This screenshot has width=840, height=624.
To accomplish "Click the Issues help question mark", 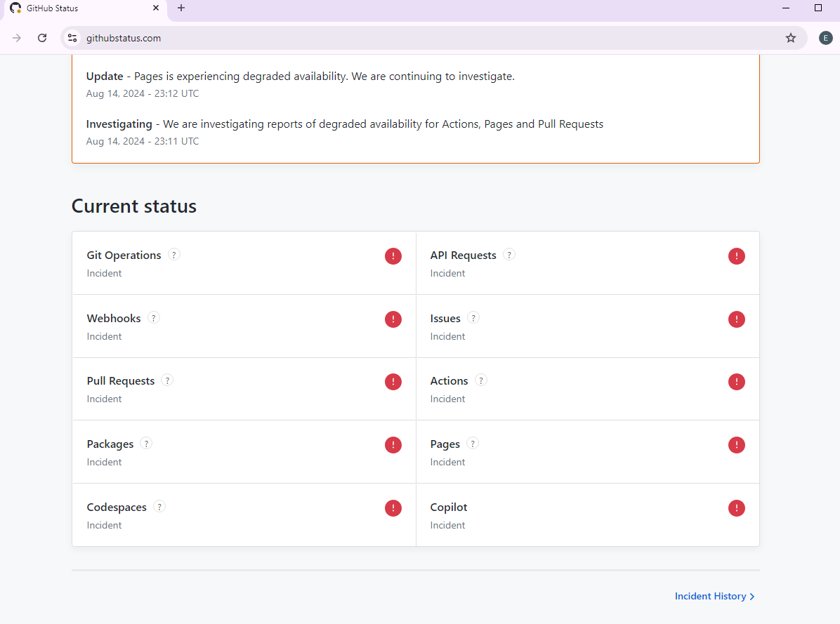I will tap(473, 318).
